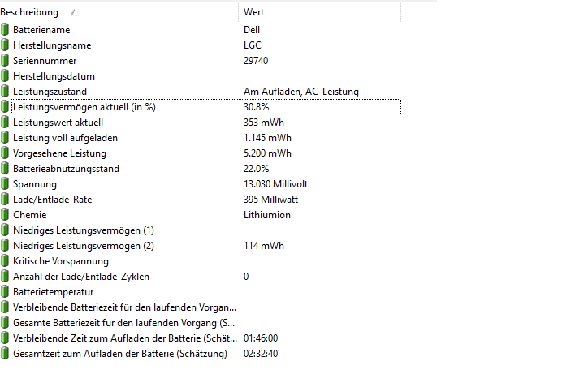This screenshot has height=387, width=588.
Task: Select the Seriennummer row label
Action: coord(45,61)
